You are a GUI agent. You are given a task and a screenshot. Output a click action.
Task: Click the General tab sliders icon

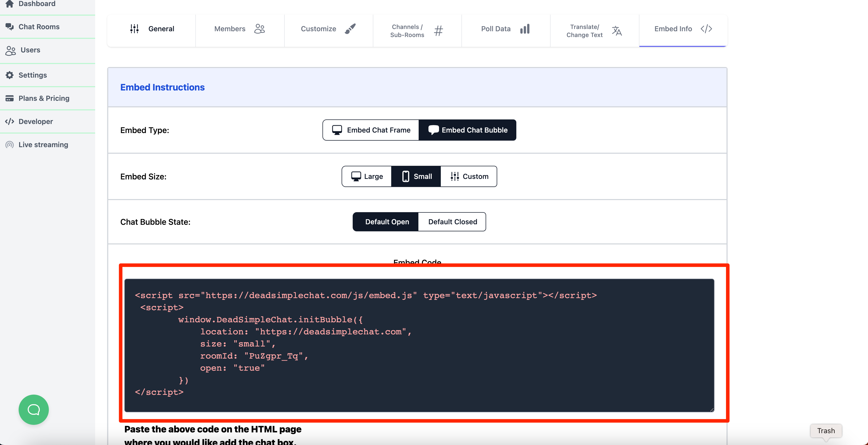pos(134,29)
